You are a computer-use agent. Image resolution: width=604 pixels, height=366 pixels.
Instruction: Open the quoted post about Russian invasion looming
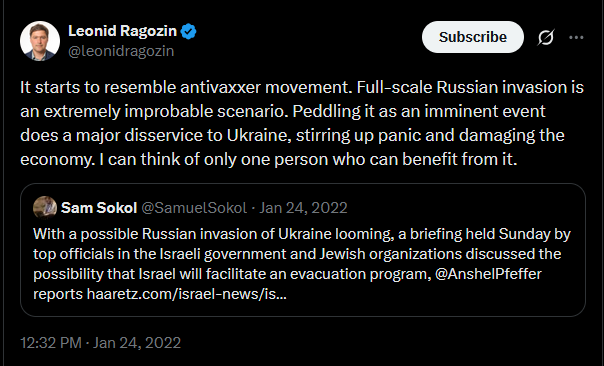303,250
